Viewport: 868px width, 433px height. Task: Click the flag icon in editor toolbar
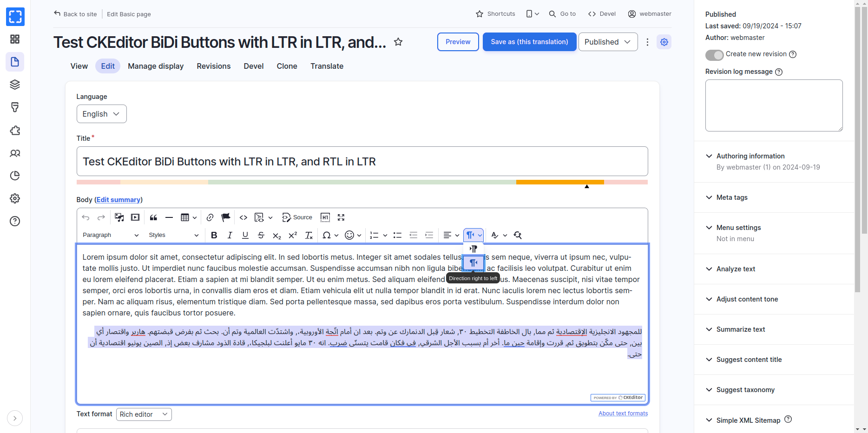(226, 217)
